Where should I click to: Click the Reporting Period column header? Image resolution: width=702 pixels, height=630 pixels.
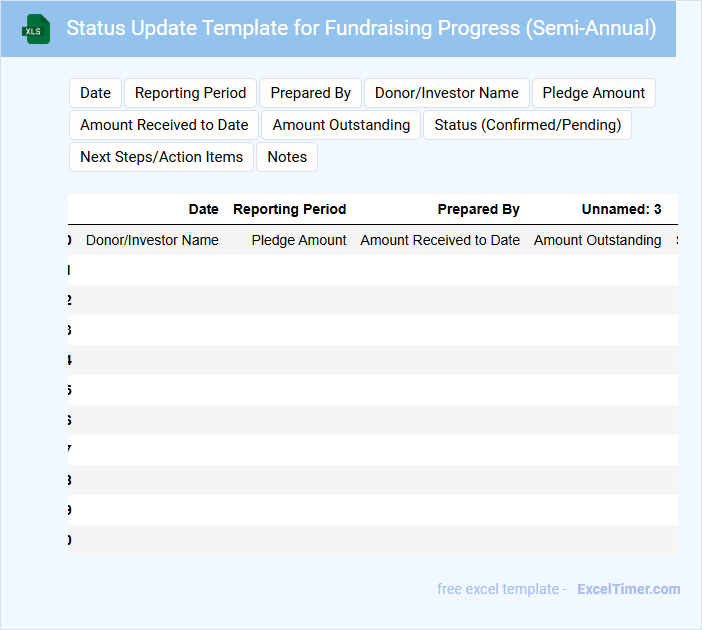tap(289, 209)
